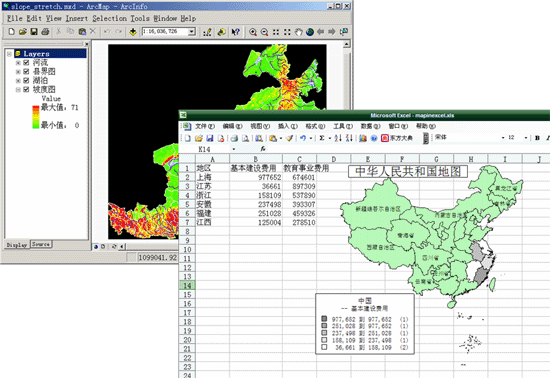
Task: Toggle visibility of 县界图 layer
Action: pyautogui.click(x=26, y=72)
